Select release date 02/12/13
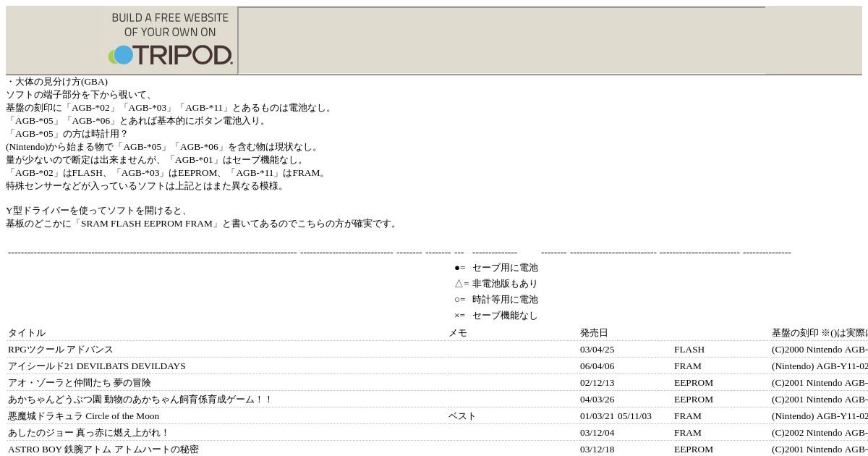Viewport: 868px width, 456px height. [x=597, y=383]
